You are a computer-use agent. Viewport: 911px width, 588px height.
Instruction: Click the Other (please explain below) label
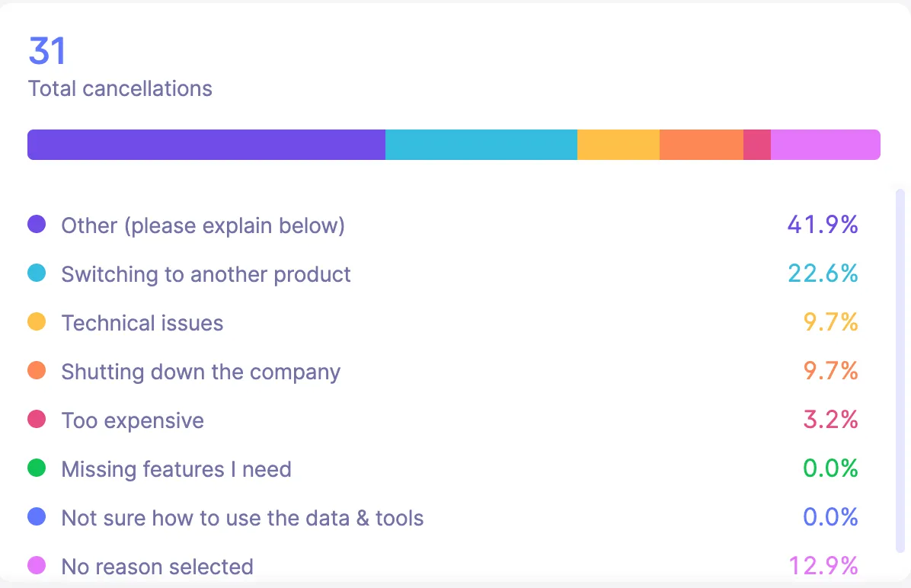(203, 225)
